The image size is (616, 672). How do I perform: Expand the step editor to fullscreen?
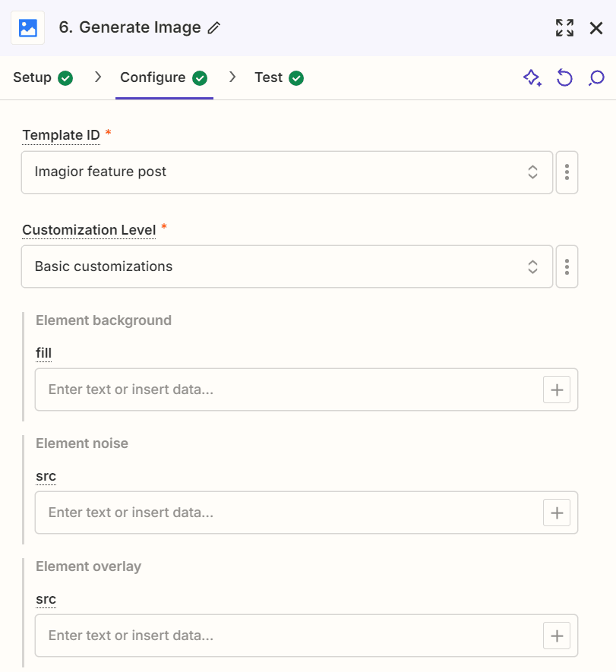pos(564,27)
